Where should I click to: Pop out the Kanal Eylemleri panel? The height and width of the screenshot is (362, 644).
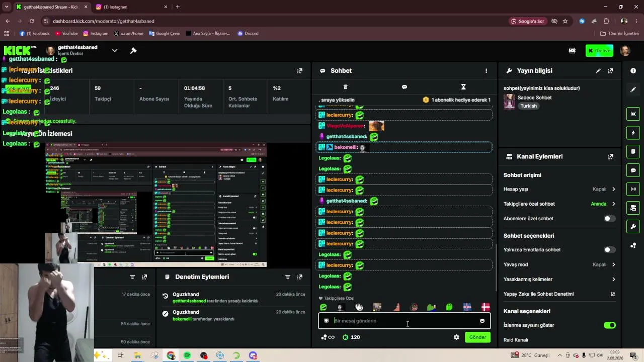[610, 156]
